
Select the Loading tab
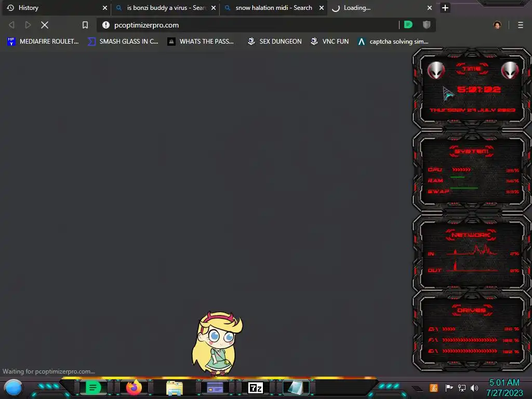pos(382,8)
